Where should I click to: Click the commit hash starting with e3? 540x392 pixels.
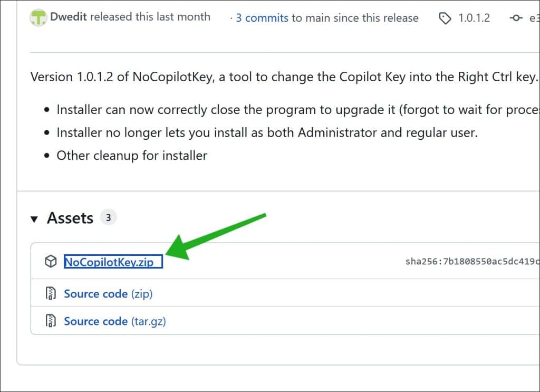(x=535, y=17)
